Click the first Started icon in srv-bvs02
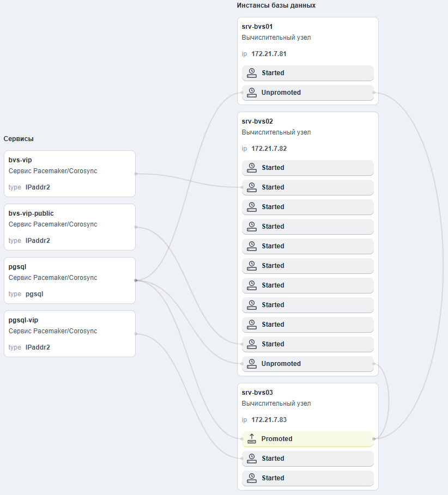 point(251,168)
